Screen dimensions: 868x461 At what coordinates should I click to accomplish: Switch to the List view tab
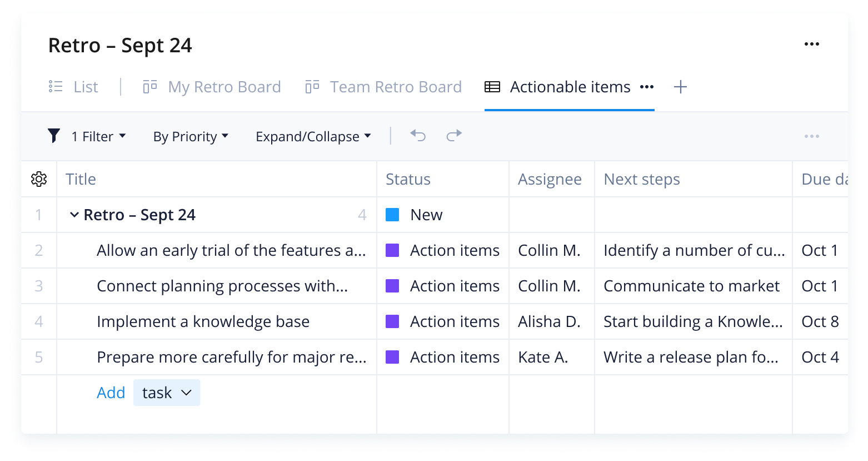click(73, 87)
